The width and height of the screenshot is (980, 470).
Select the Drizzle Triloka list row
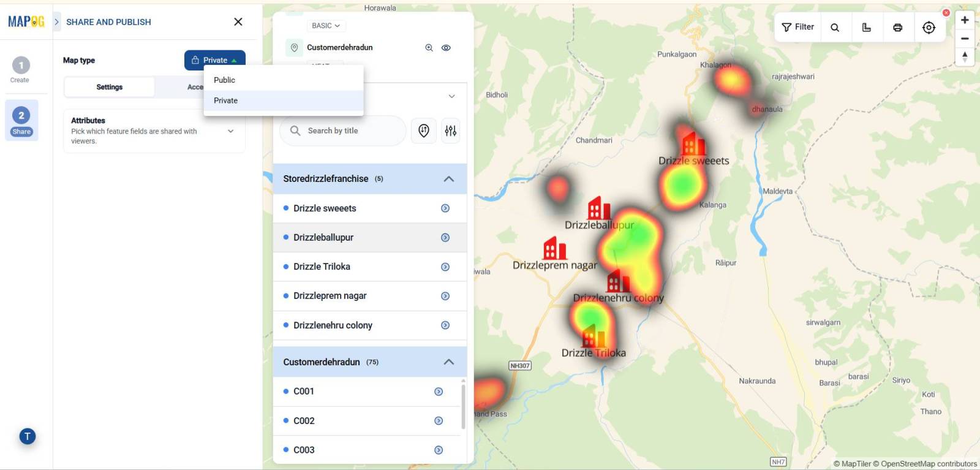coord(370,267)
